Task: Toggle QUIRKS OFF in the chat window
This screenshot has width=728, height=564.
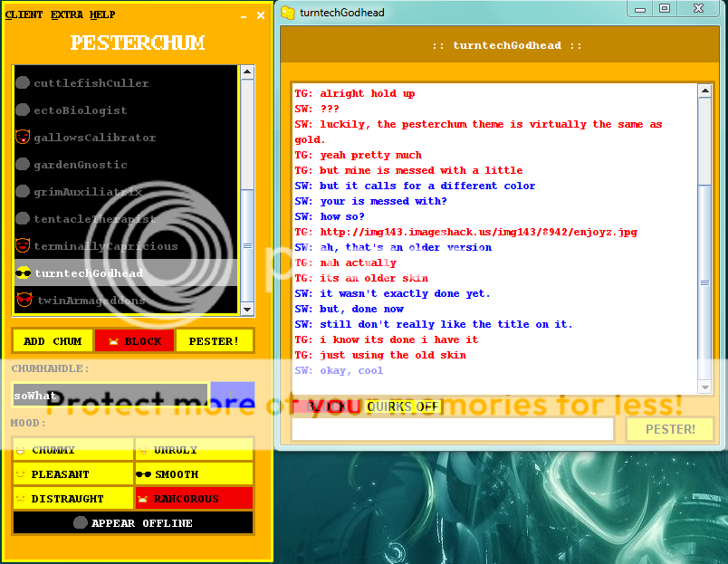Action: click(402, 406)
